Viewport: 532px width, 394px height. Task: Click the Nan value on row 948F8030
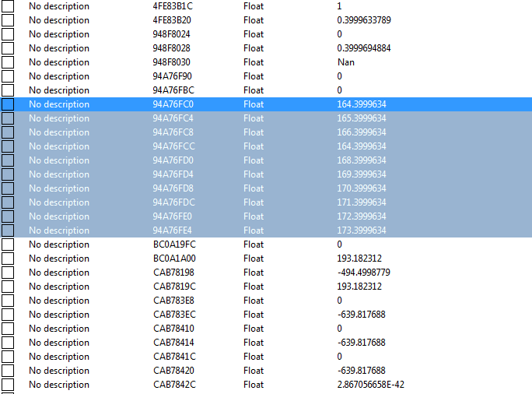345,62
